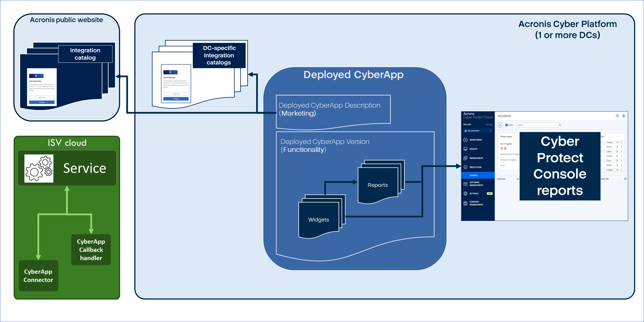
Task: Open Monitoring via its gauge icon
Action: [x=465, y=140]
